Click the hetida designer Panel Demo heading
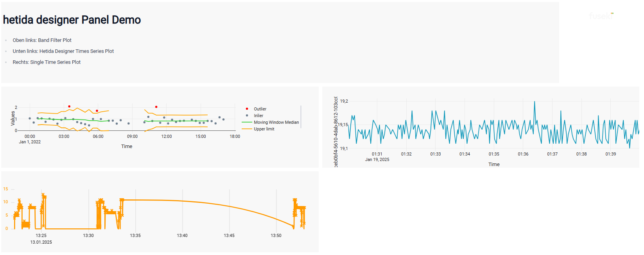Screen dimensions: 644x255 [x=72, y=20]
